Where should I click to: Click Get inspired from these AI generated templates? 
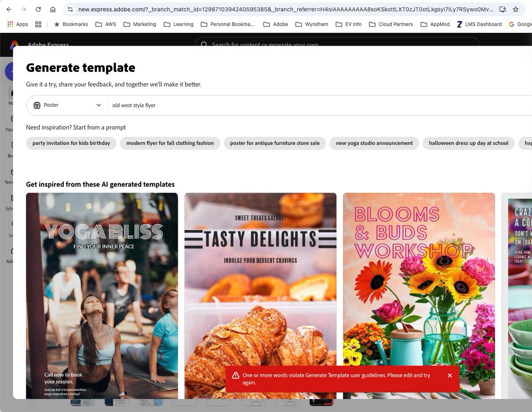click(100, 184)
